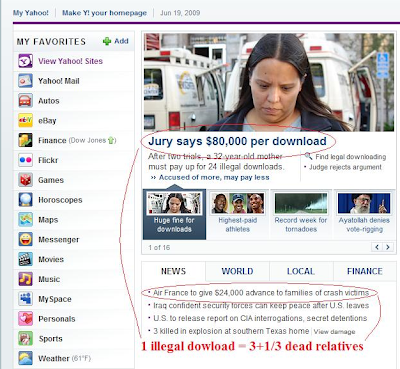This screenshot has width=400, height=369.
Task: Click the MySpace people icon
Action: pos(25,299)
